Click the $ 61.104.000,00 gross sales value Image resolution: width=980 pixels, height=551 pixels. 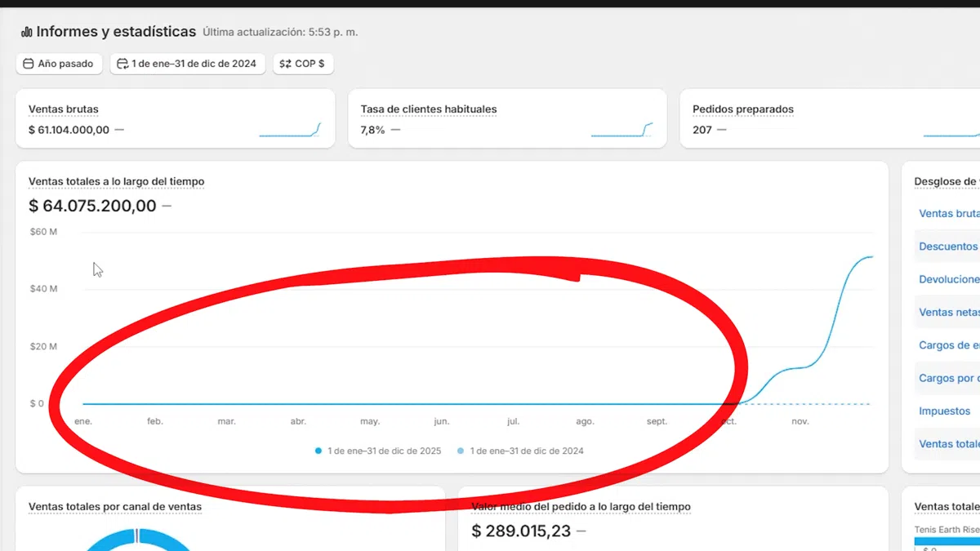(x=69, y=130)
